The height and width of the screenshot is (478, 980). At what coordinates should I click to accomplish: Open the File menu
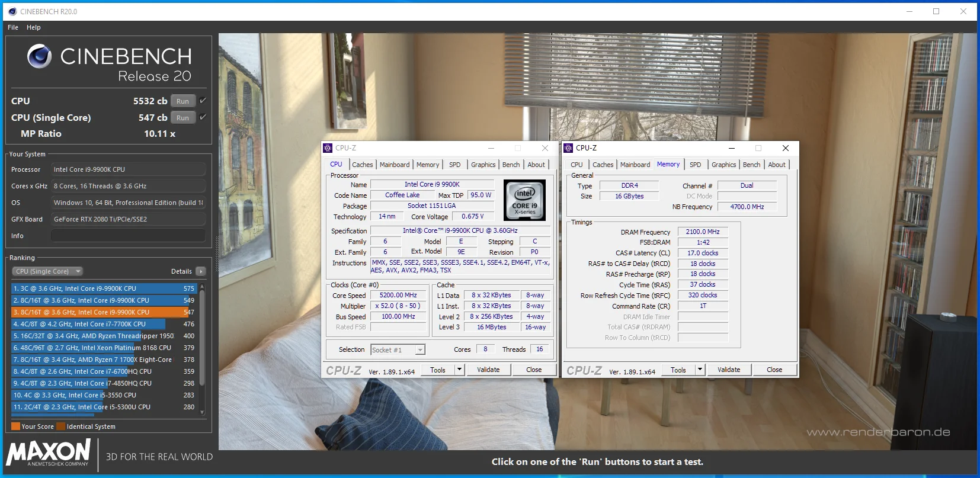point(13,27)
